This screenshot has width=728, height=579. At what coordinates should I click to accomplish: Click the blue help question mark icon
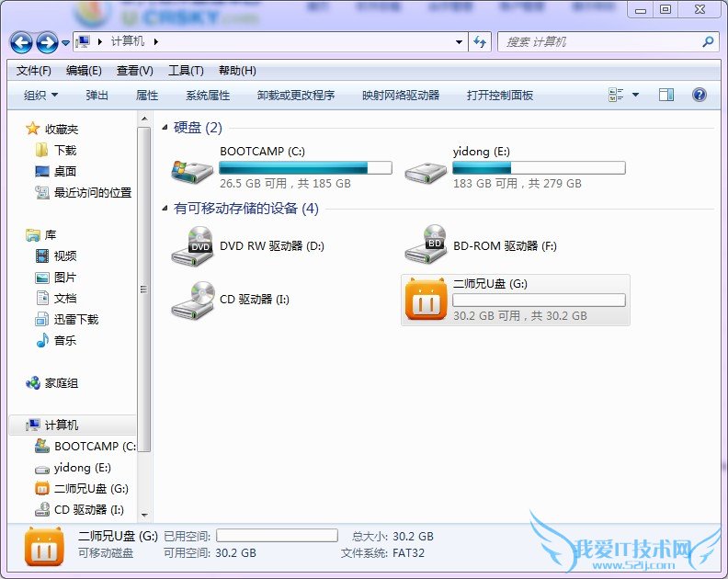point(700,95)
